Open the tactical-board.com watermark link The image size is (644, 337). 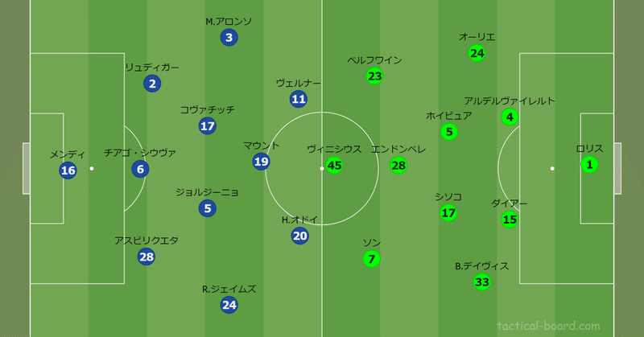pos(548,326)
